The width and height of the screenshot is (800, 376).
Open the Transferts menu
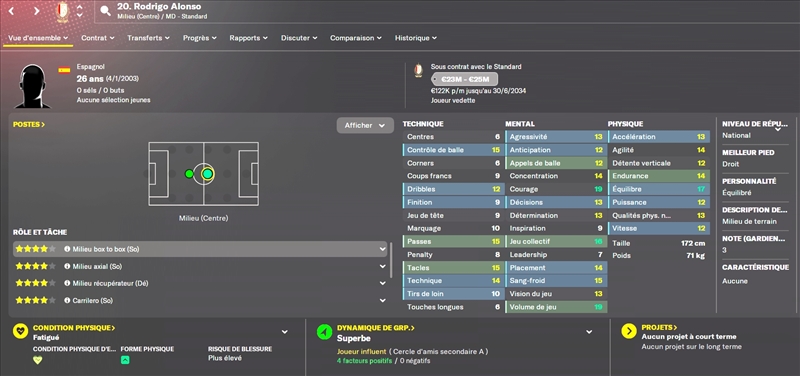pyautogui.click(x=148, y=38)
